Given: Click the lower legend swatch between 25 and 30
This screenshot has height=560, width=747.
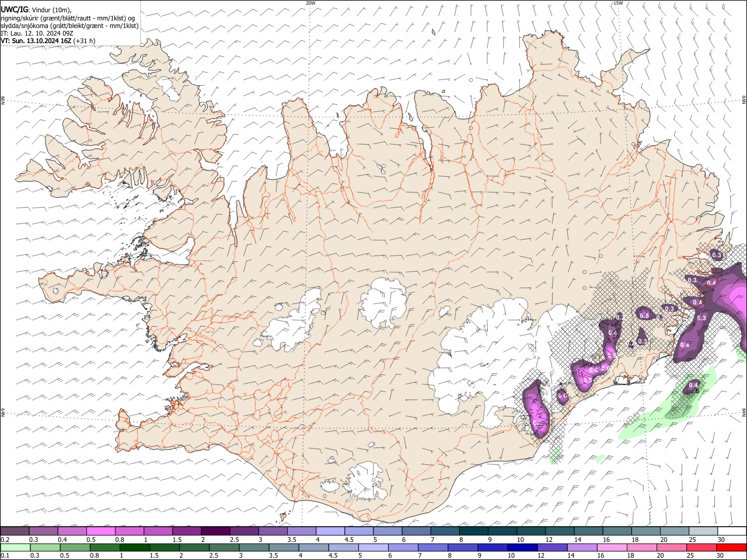Looking at the screenshot, I should pos(701,547).
